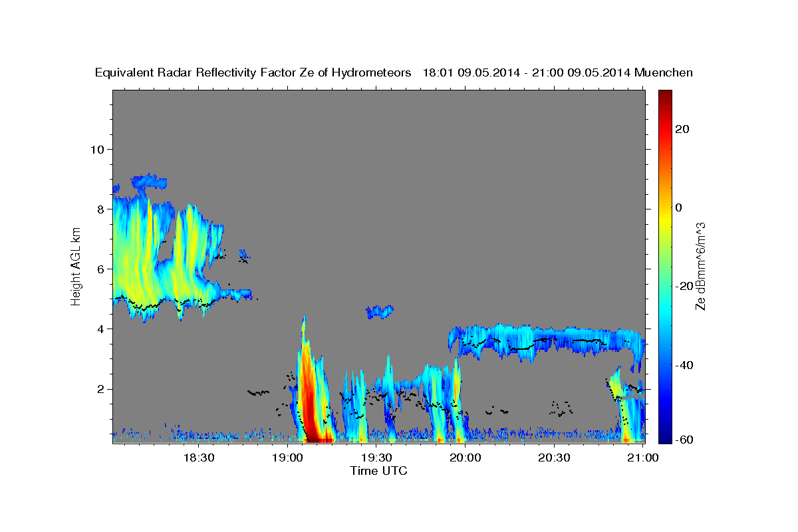The image size is (798, 532).
Task: Click the '20:00' time tick label
Action: click(465, 458)
